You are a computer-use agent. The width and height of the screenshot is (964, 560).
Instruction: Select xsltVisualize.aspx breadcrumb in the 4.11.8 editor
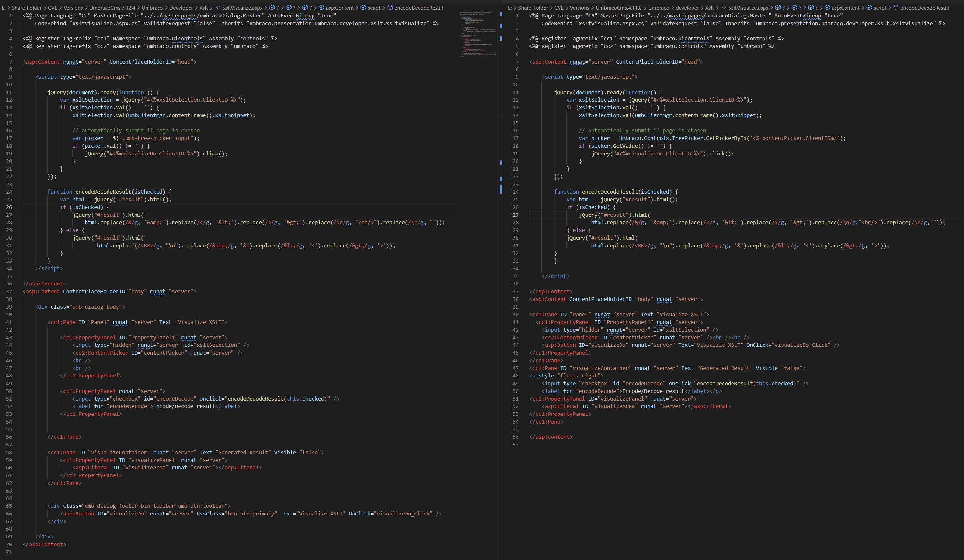tap(749, 8)
